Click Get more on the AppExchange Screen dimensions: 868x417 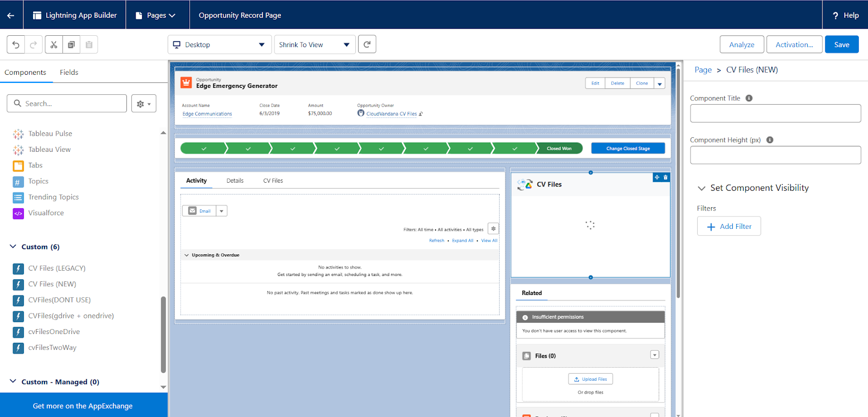[x=83, y=406]
